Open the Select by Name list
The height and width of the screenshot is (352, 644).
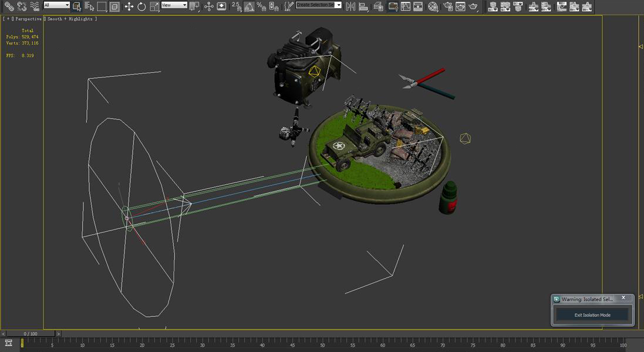click(89, 6)
